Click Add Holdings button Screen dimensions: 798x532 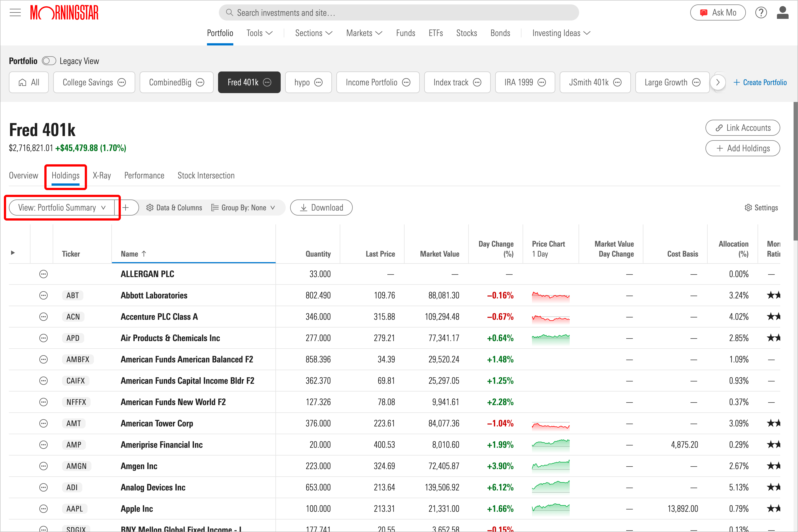pos(743,148)
